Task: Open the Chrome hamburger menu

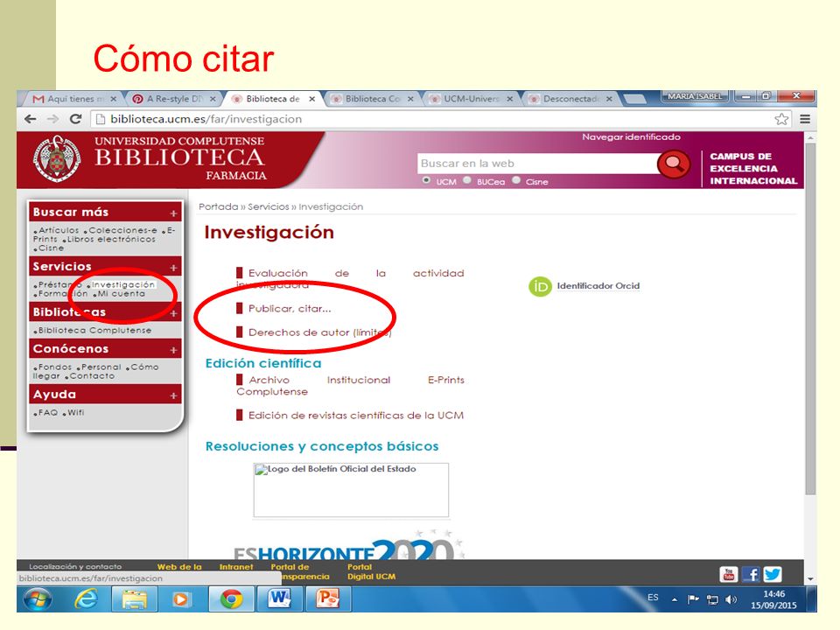Action: (805, 119)
